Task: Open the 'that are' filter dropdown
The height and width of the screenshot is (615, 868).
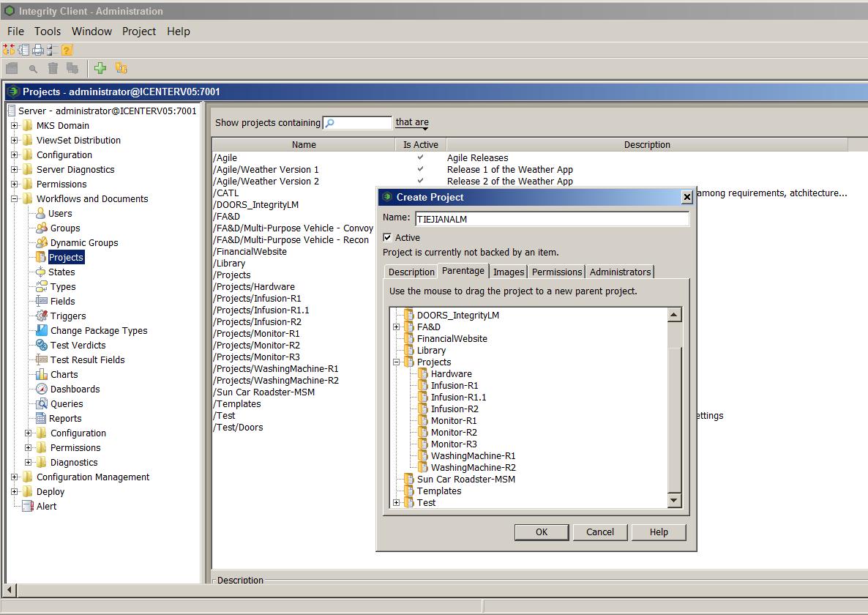Action: click(x=412, y=123)
